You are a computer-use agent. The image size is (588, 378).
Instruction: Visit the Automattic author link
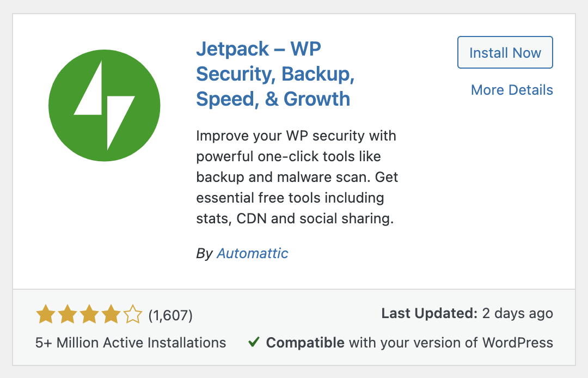tap(252, 253)
